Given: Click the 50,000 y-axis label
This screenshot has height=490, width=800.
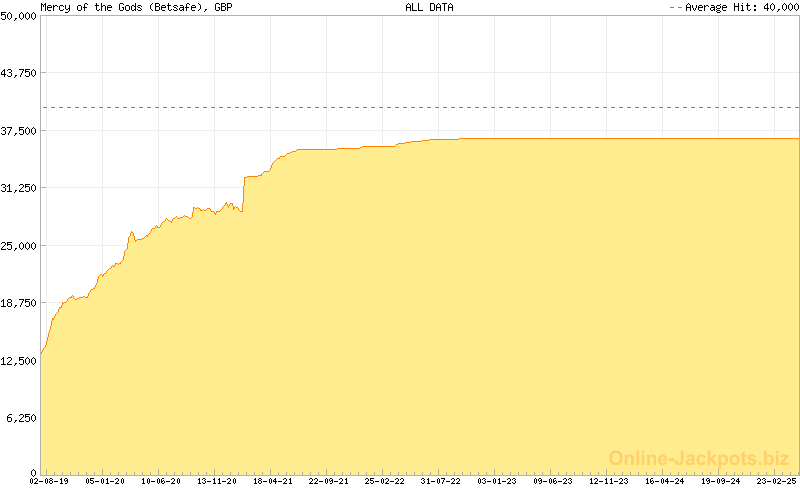Looking at the screenshot, I should coord(18,16).
